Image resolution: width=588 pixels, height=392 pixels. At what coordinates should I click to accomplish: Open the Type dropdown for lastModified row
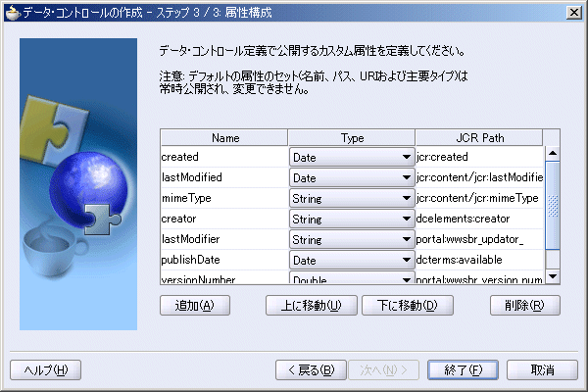click(x=352, y=177)
